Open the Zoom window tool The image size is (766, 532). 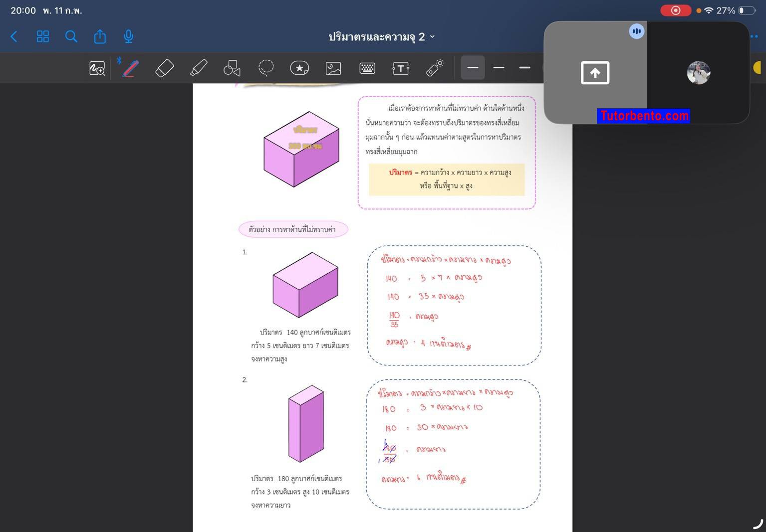click(97, 68)
